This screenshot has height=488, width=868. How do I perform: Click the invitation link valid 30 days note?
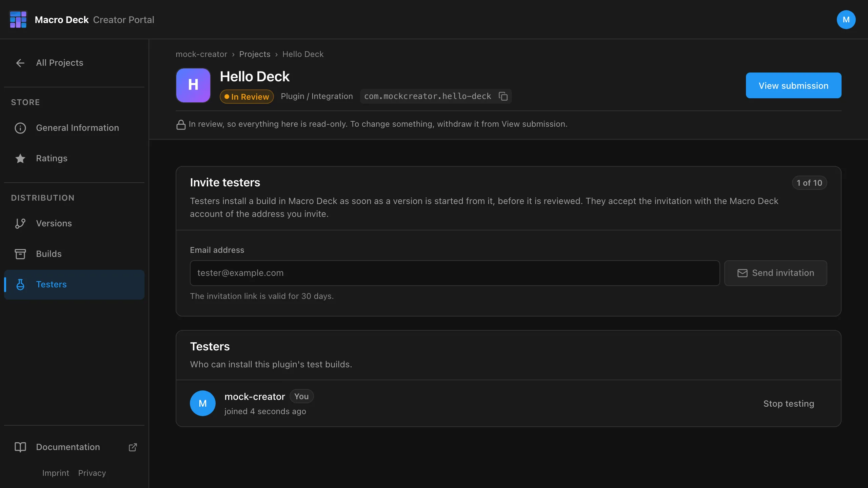pyautogui.click(x=262, y=296)
